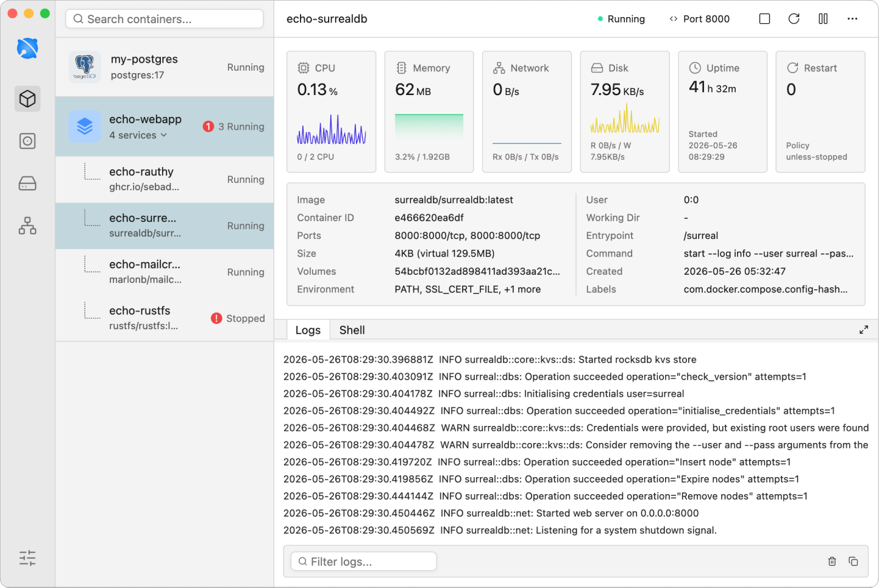Click the log line Started rocksdb kvs store
The image size is (879, 588).
pos(490,360)
